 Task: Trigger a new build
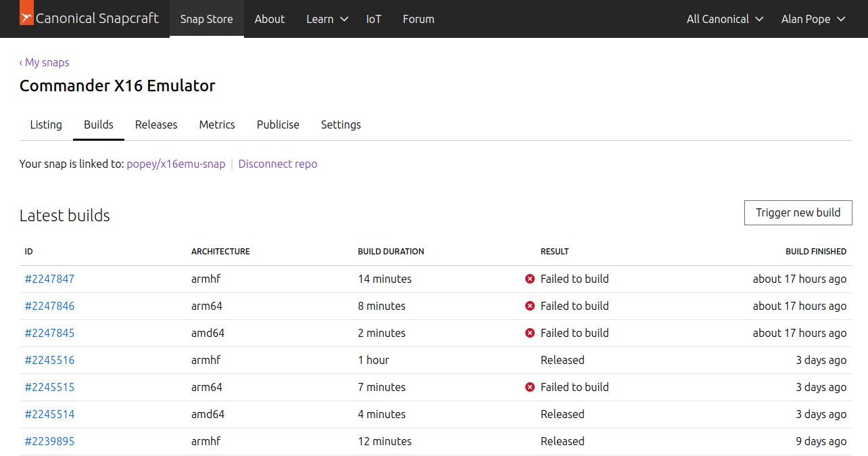click(x=798, y=212)
